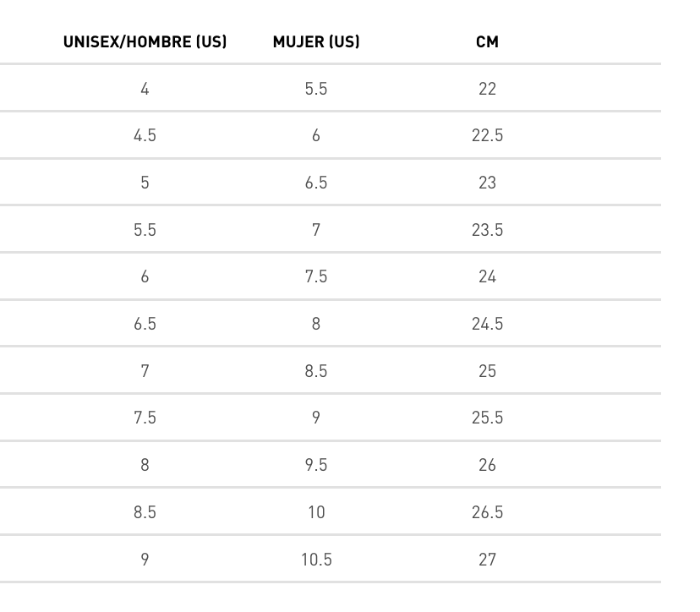Click size 7 in the Mujer column
Screen dimensions: 700x612
point(316,230)
